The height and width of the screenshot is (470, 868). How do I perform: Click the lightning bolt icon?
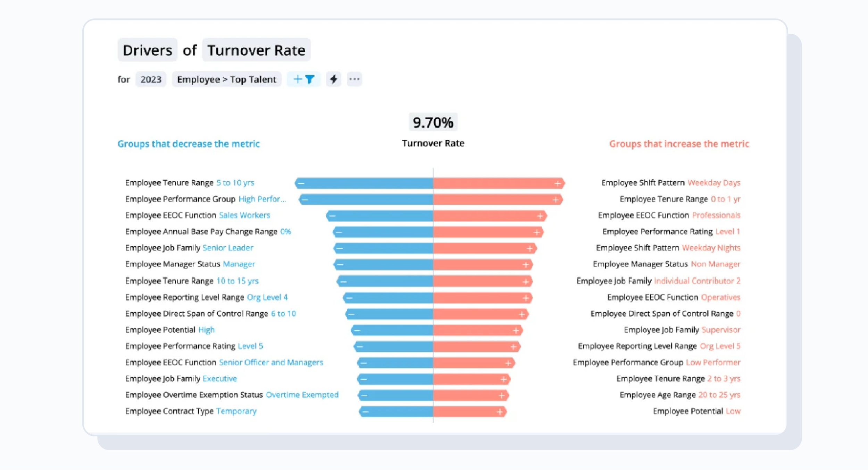[334, 79]
